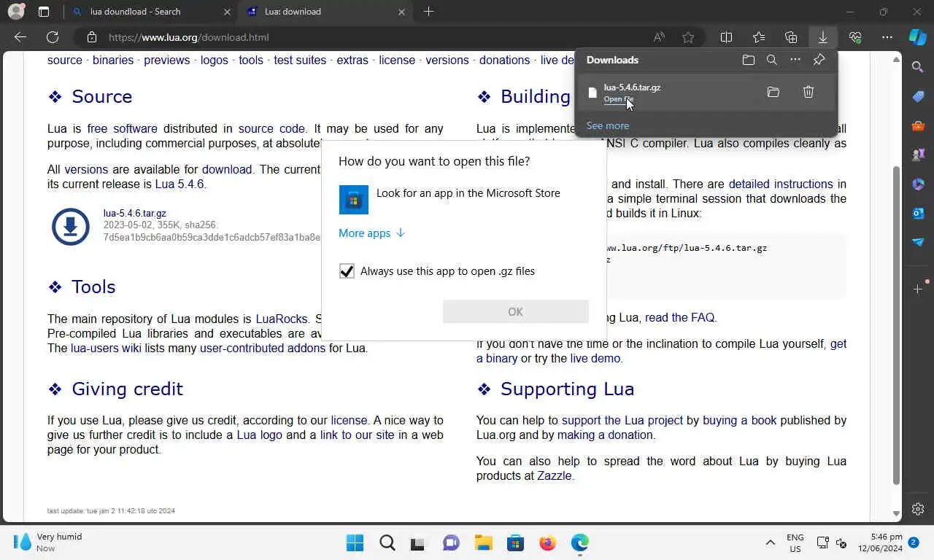Screen dimensions: 934x560
Task: View site information lock icon
Action: click(x=91, y=37)
